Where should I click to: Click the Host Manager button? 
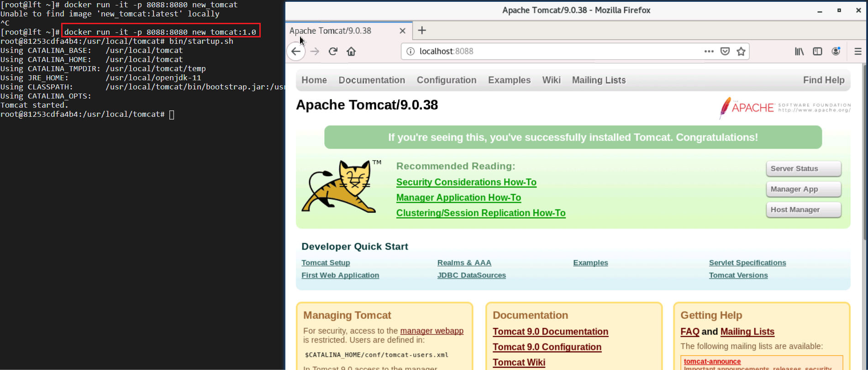pos(804,209)
